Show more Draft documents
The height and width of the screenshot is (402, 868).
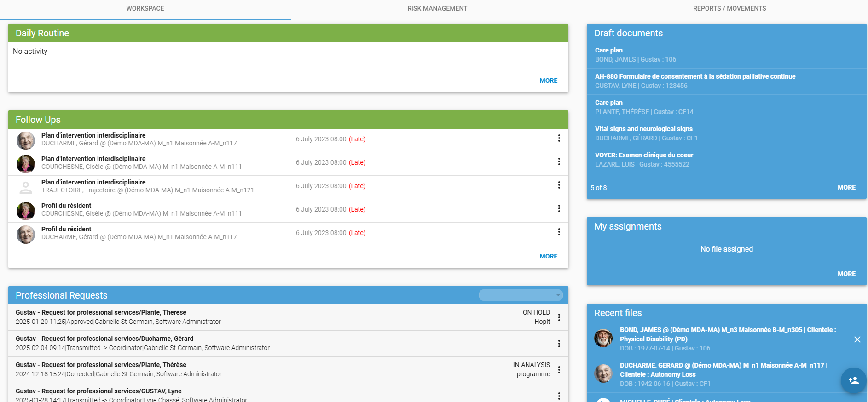click(846, 187)
